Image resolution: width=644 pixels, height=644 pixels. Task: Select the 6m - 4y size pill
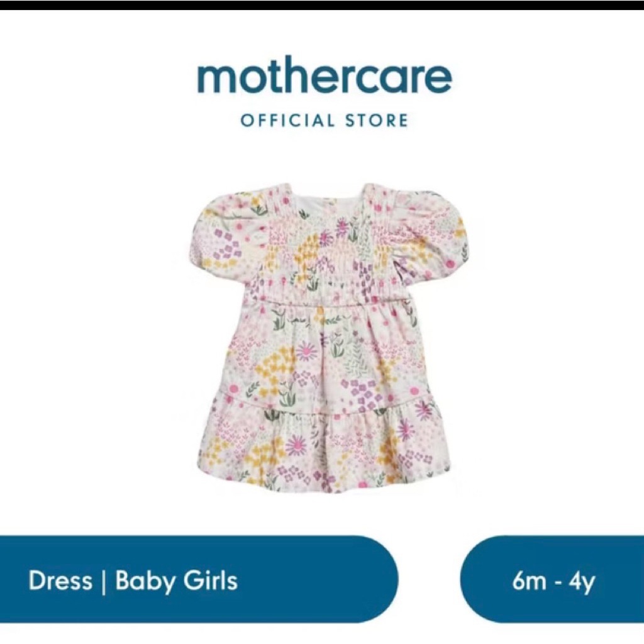552,579
